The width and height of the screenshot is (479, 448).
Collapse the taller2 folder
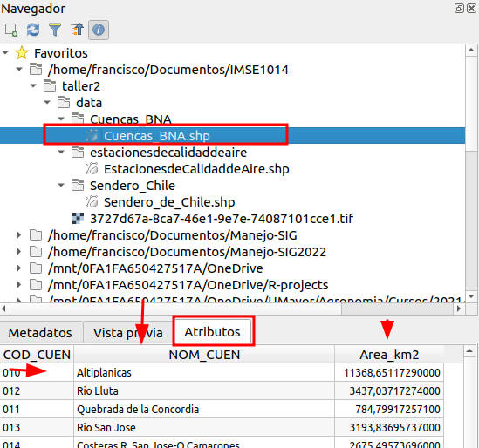(33, 86)
